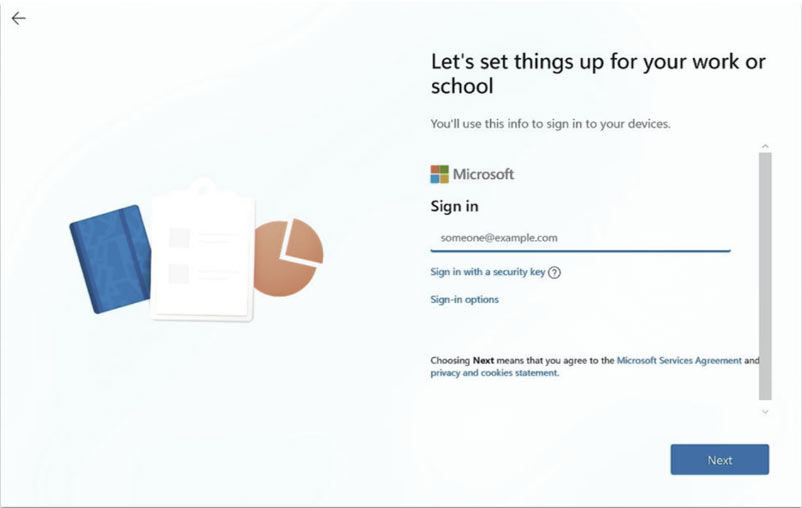
Task: Click the lower checkbox square on the clipboard
Action: point(180,273)
